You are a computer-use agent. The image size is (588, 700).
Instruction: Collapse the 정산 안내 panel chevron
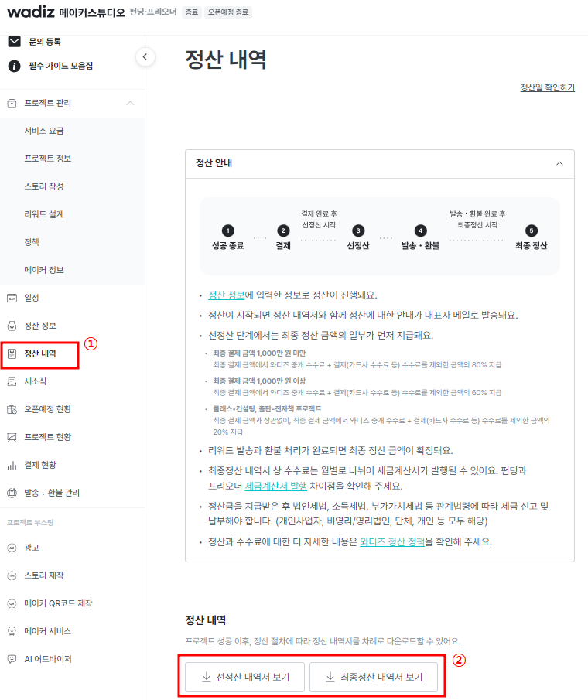coord(559,163)
